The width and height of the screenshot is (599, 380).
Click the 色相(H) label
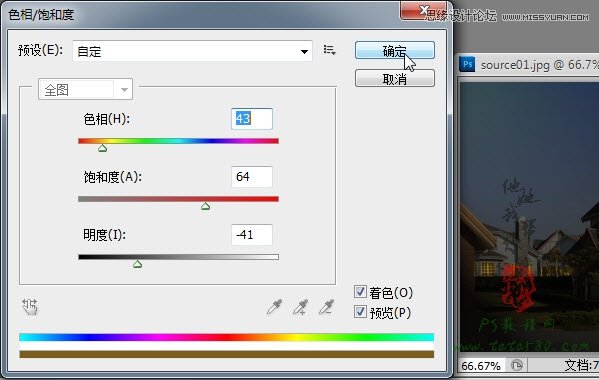point(107,119)
